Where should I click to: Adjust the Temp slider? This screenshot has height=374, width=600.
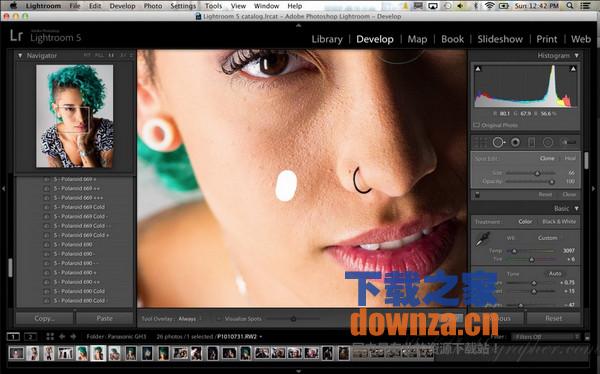click(x=514, y=251)
